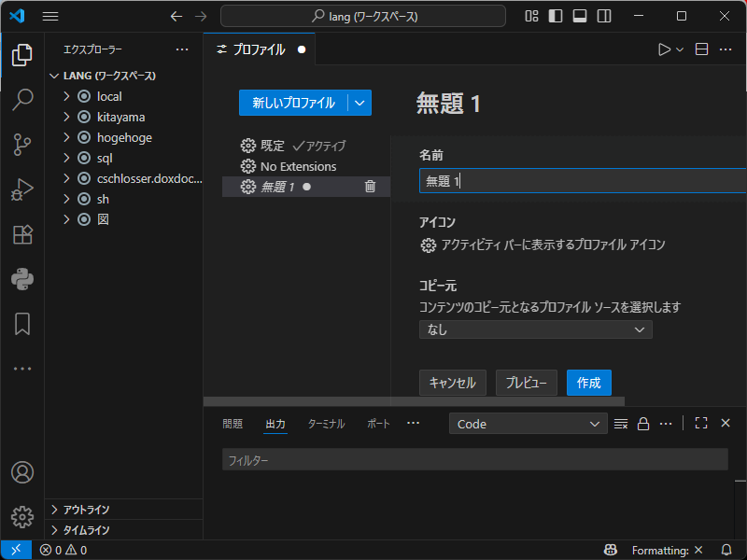
Task: Click the キャンセル button
Action: 453,383
